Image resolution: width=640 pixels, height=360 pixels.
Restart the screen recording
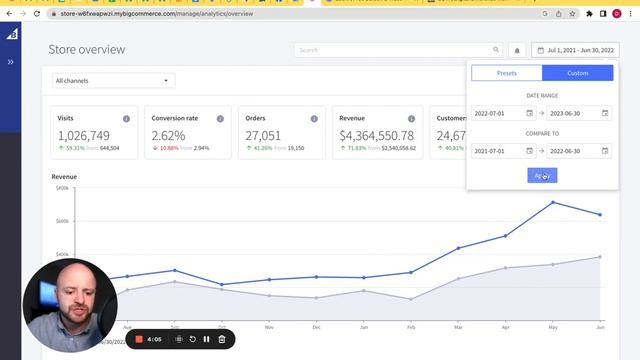[x=193, y=339]
